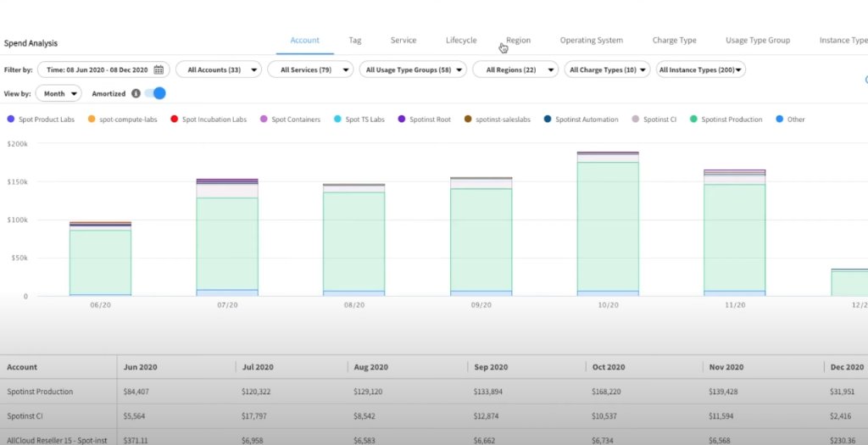
Task: Click the spot-compute-labs legend dot
Action: [91, 120]
